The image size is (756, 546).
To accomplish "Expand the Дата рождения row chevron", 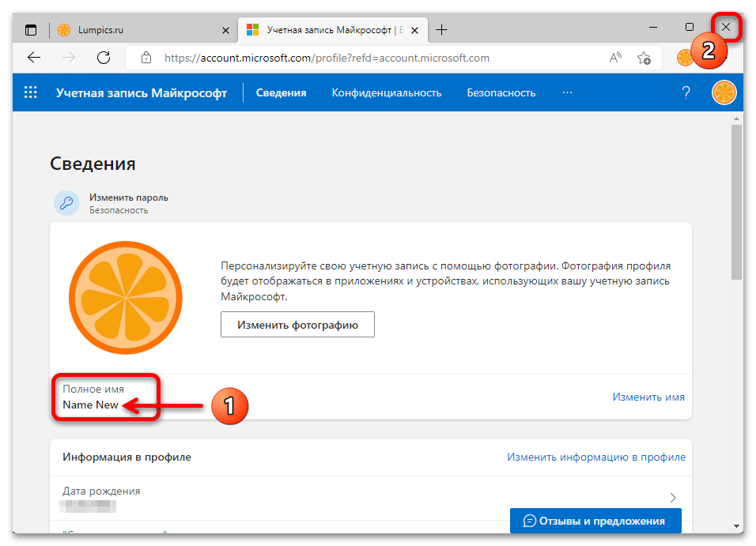I will tap(673, 498).
